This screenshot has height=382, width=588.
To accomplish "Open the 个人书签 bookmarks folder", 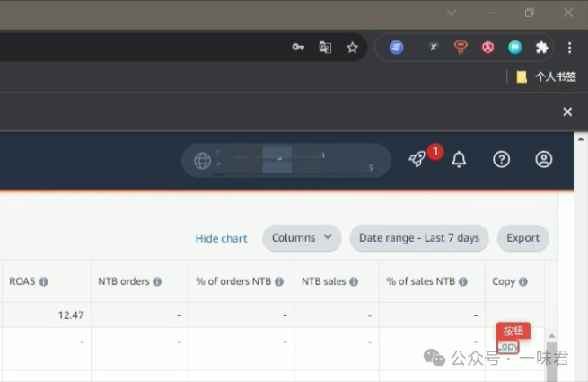I will 546,77.
